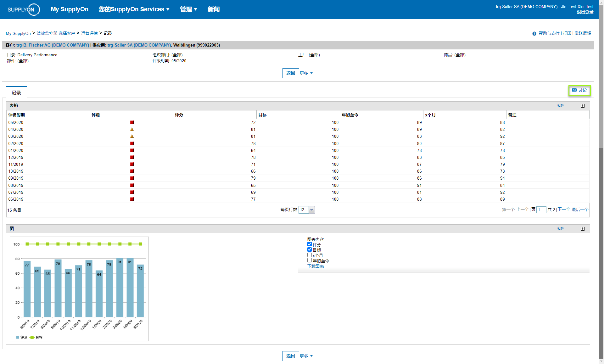Viewport: 604px width, 364px height.
Task: Click 发送反馈 feedback link
Action: point(583,33)
